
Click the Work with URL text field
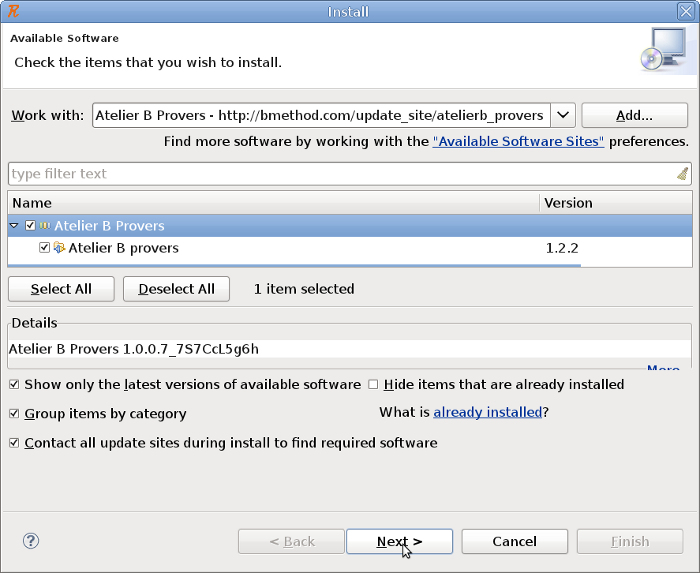point(321,115)
